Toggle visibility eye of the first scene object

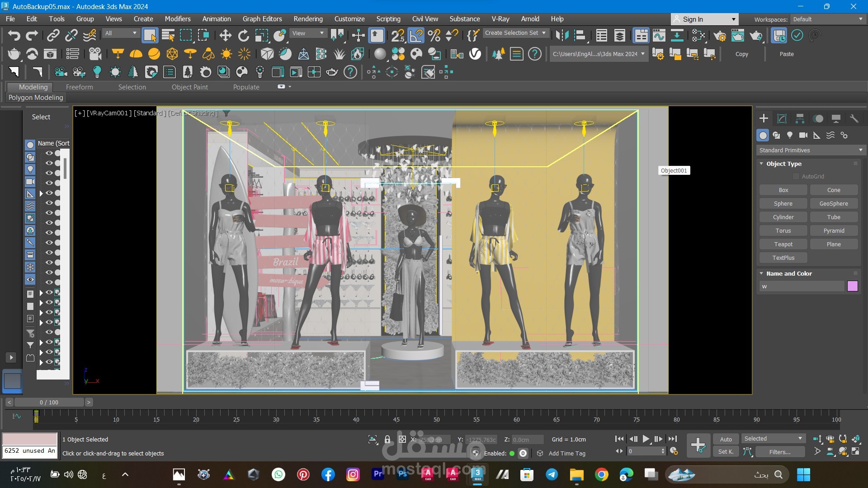[49, 153]
